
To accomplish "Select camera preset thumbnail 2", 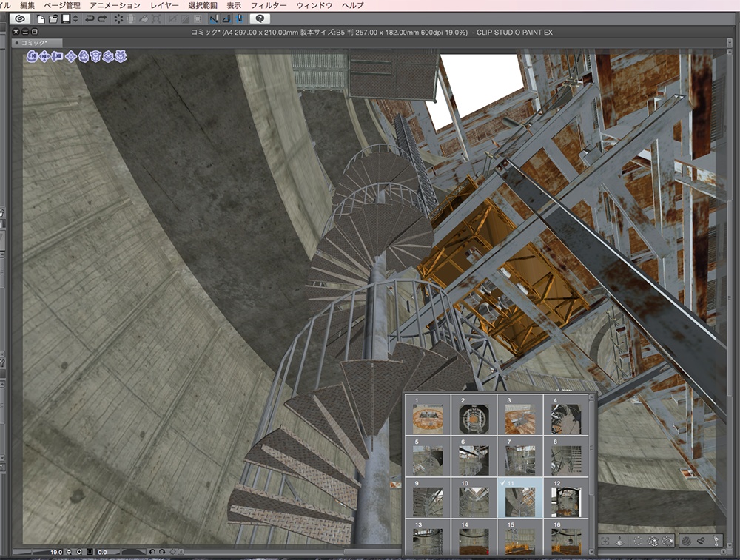I will 474,415.
